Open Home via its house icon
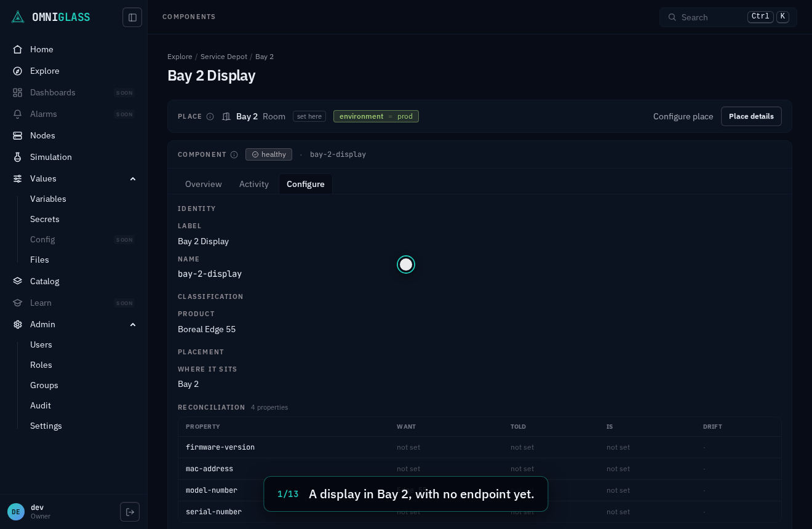The width and height of the screenshot is (812, 529). [18, 49]
